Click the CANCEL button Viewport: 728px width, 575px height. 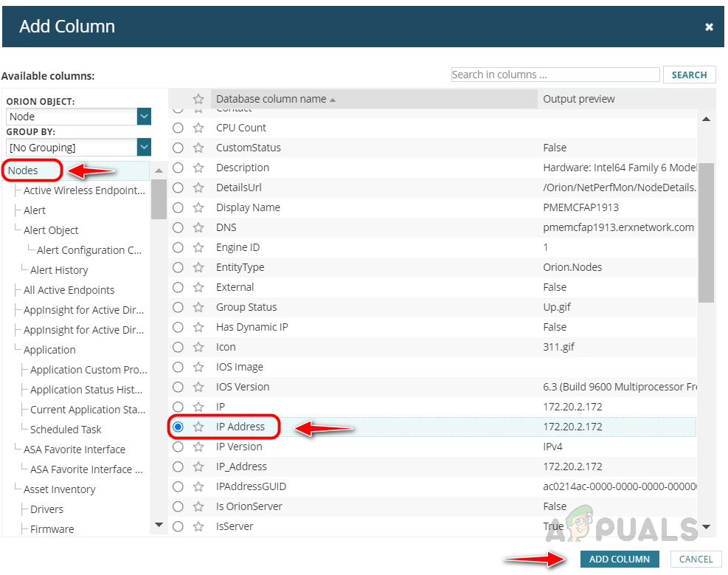[696, 559]
